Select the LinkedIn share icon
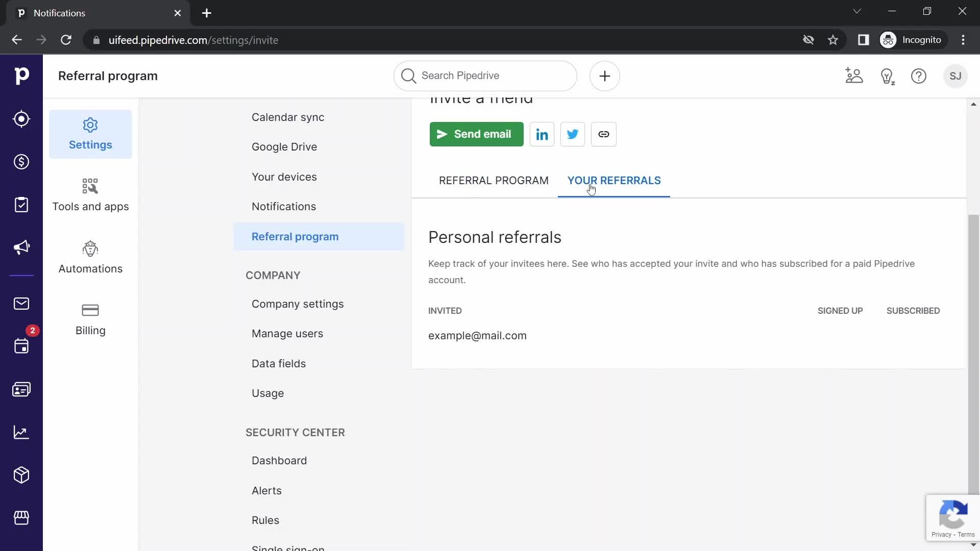Image resolution: width=980 pixels, height=551 pixels. 542,134
